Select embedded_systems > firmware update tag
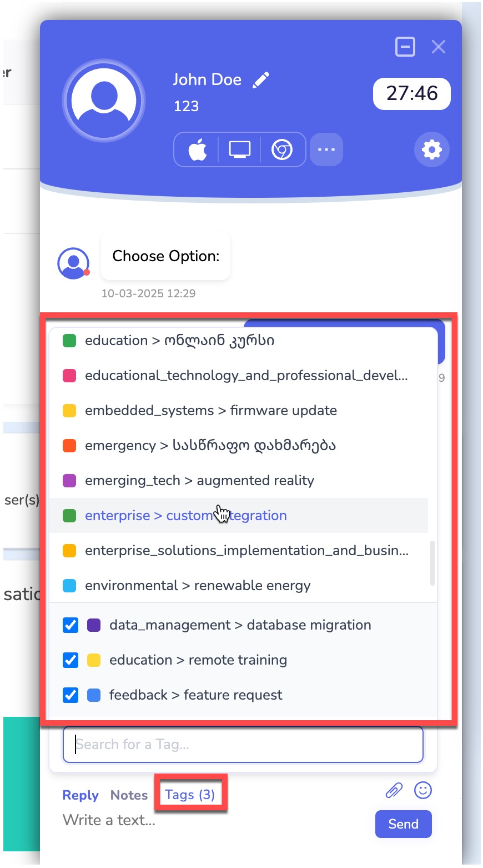Image resolution: width=483 pixels, height=868 pixels. 210,411
